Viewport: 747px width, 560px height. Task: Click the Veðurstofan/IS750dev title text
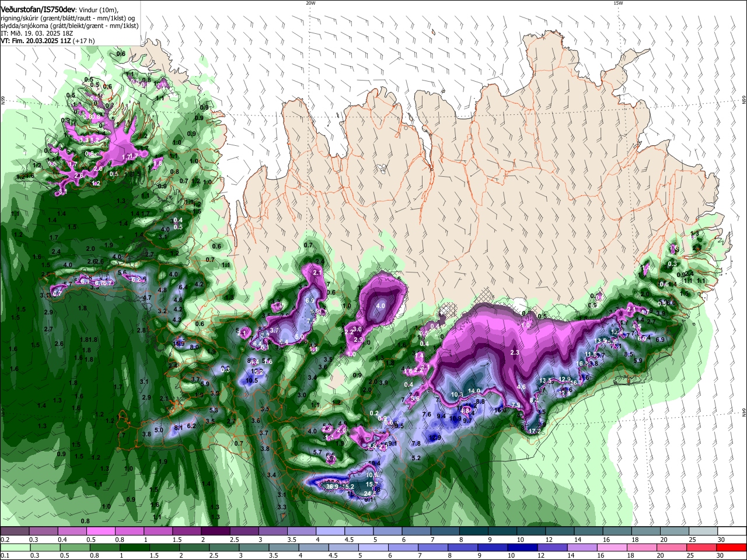point(38,9)
